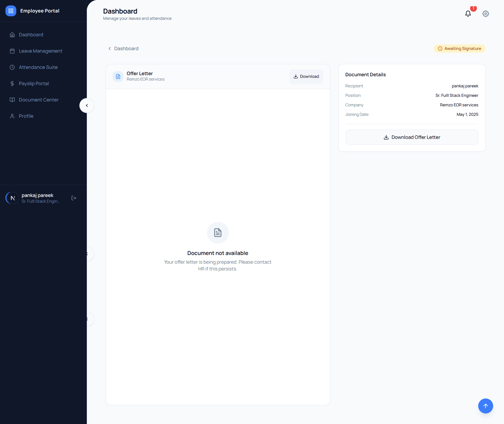The height and width of the screenshot is (424, 504).
Task: Click the 'Company' label in Document Details
Action: coord(354,105)
